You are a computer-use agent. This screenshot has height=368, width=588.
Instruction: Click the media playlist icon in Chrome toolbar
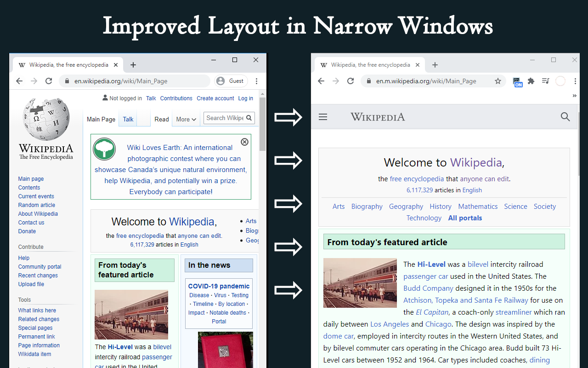click(x=545, y=80)
